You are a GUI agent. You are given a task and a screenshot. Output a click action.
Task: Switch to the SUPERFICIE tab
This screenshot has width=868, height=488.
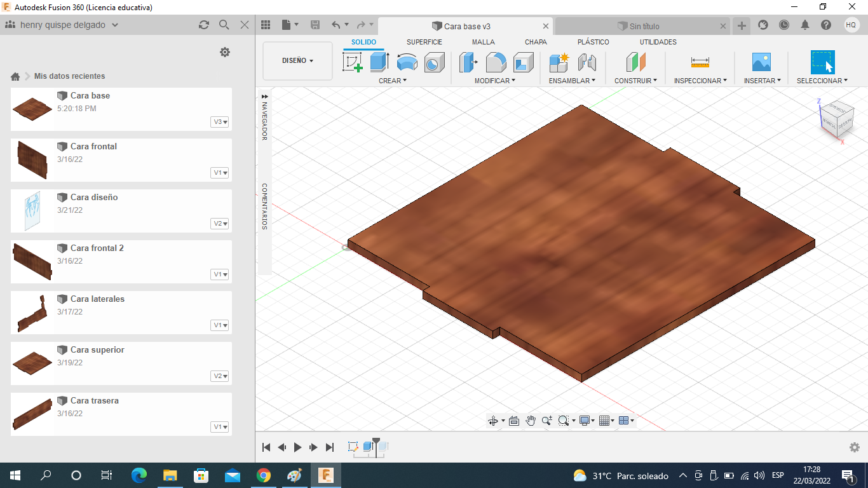pyautogui.click(x=424, y=42)
